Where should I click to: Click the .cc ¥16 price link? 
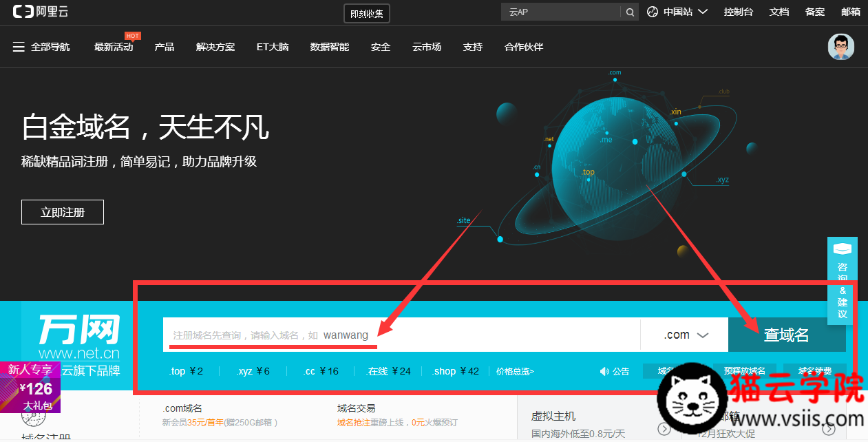point(321,371)
